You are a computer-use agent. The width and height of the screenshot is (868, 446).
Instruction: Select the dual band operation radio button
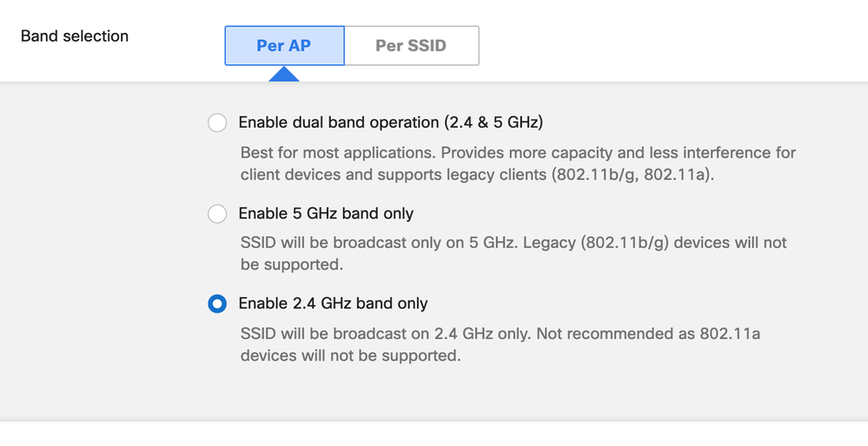pos(217,123)
